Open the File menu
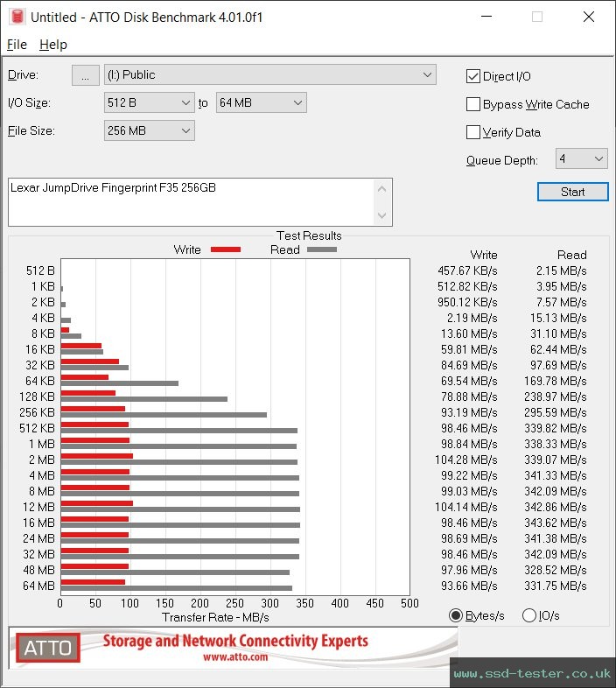The image size is (616, 688). (17, 45)
